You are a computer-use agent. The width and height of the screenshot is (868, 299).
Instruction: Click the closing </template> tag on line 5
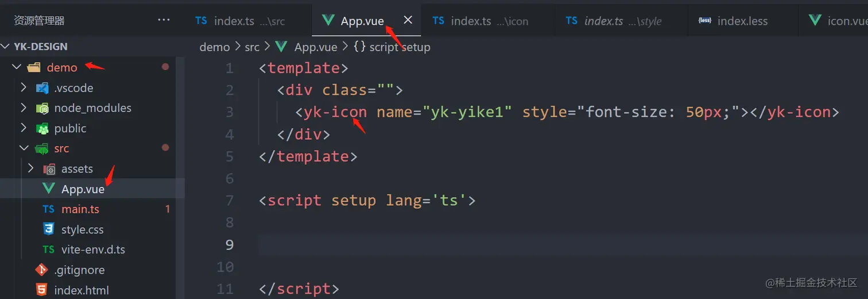(x=308, y=156)
